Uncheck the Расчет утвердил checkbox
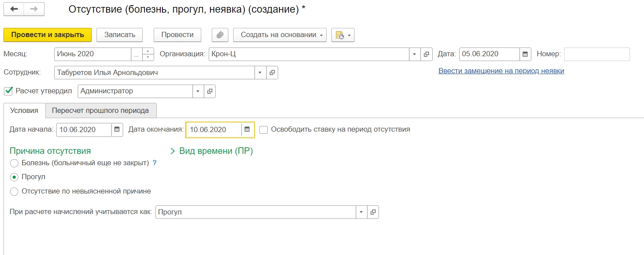This screenshot has width=644, height=255. pos(8,91)
